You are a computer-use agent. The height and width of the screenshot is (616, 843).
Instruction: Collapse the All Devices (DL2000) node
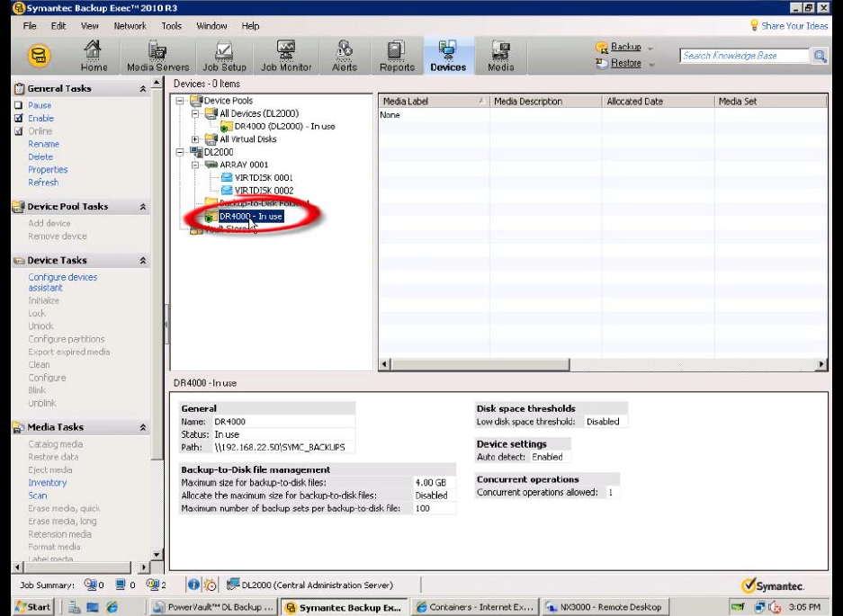(x=196, y=113)
